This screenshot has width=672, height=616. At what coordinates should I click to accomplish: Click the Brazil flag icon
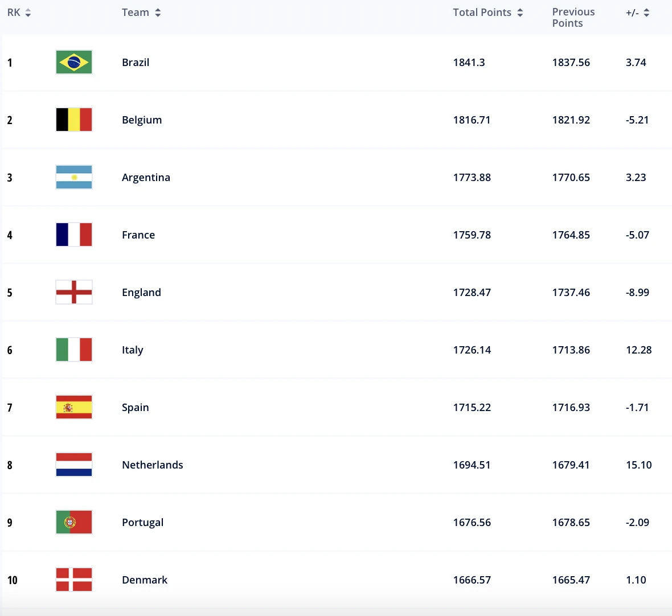(73, 62)
